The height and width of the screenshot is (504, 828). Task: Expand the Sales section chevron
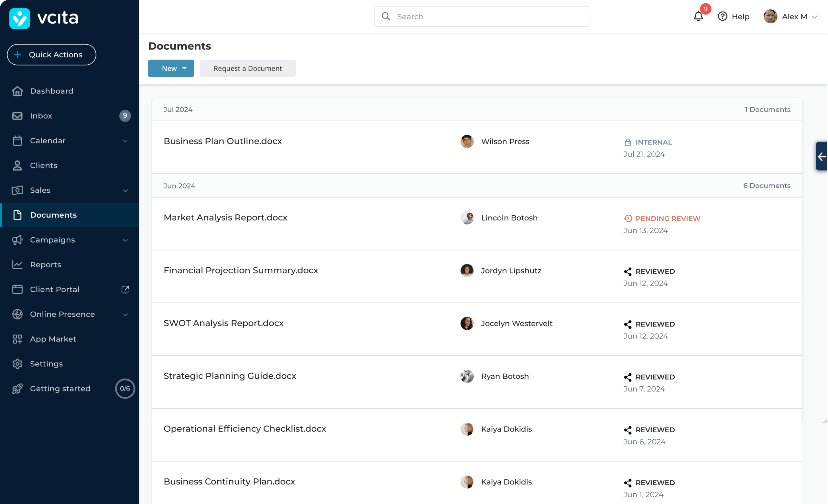click(125, 190)
